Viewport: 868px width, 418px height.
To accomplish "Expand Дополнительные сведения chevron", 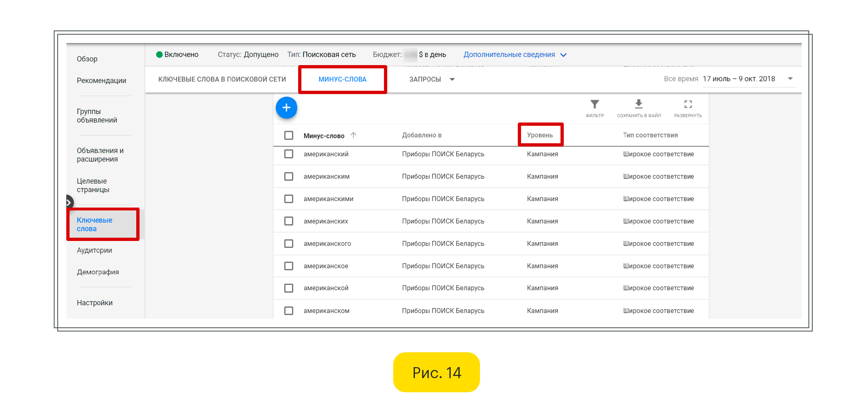I will (563, 55).
